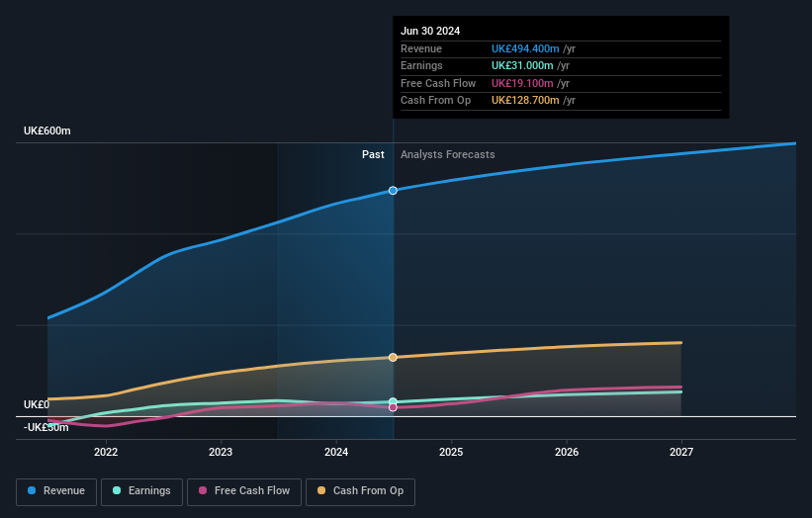
Task: Toggle the Earnings legend button
Action: coord(141,491)
